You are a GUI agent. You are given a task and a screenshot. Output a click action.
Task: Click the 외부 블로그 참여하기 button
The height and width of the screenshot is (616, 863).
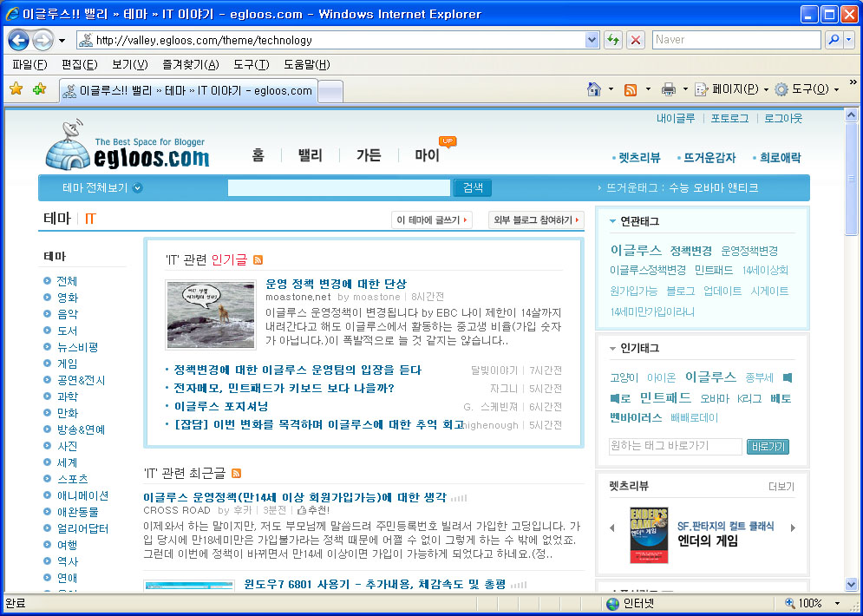coord(536,220)
